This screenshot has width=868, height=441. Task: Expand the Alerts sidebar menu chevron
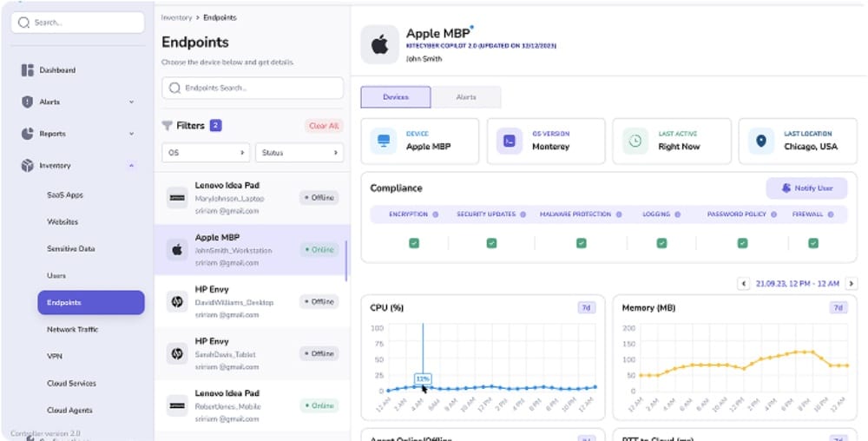point(131,102)
